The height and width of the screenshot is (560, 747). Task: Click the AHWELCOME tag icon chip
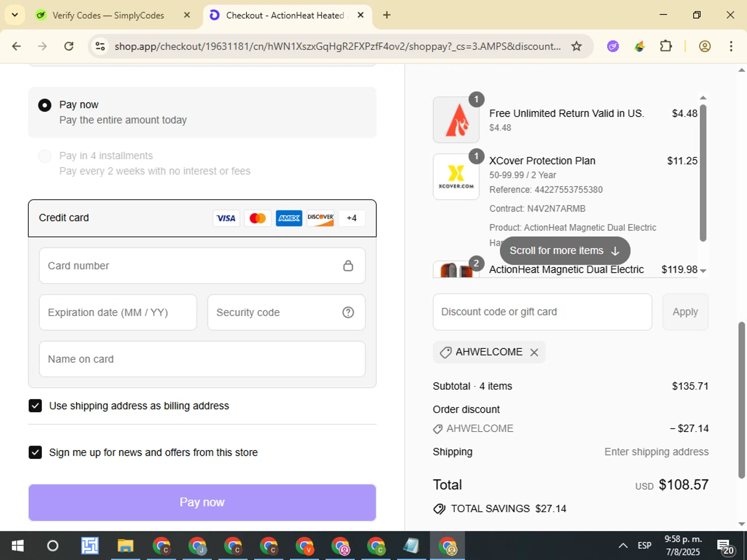[446, 352]
